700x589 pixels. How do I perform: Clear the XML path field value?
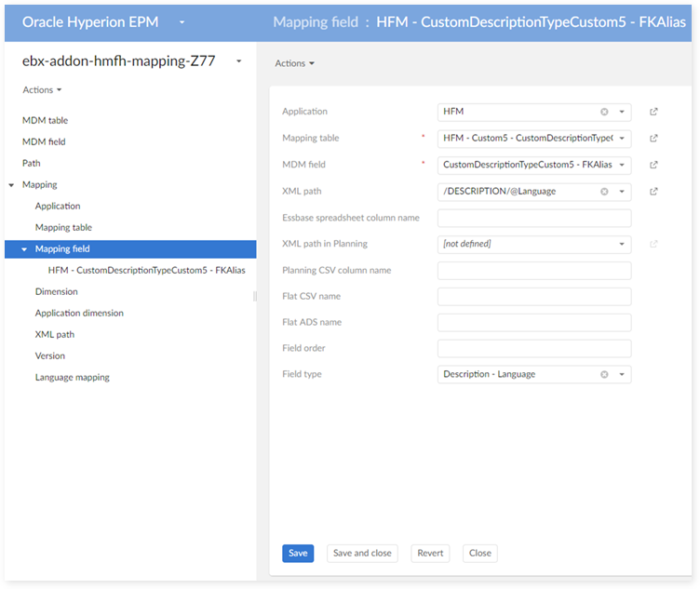[x=604, y=192]
